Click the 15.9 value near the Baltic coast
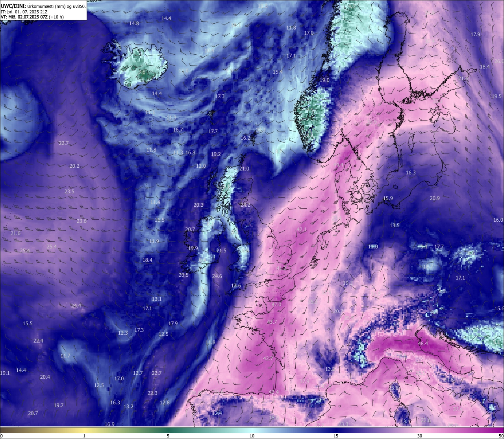504x439 pixels. point(388,198)
